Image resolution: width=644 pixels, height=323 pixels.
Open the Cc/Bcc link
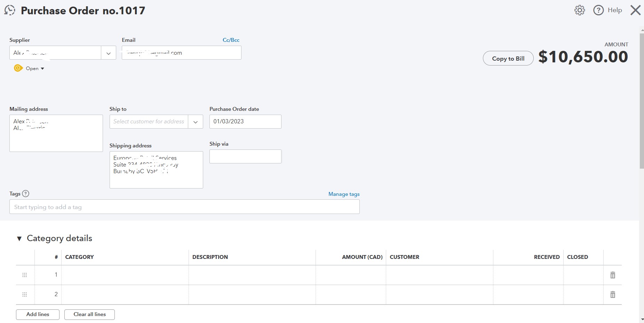pyautogui.click(x=231, y=40)
